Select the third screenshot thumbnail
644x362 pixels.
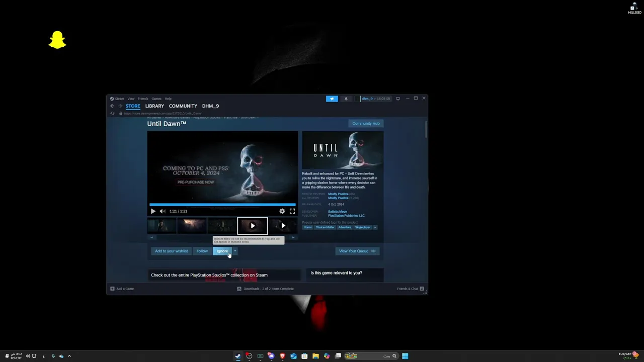point(222,226)
